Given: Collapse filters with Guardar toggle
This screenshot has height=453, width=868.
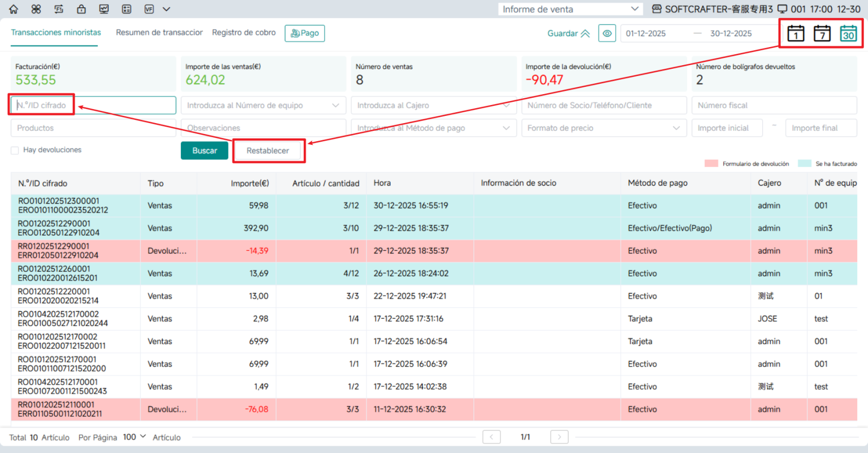Looking at the screenshot, I should [568, 33].
